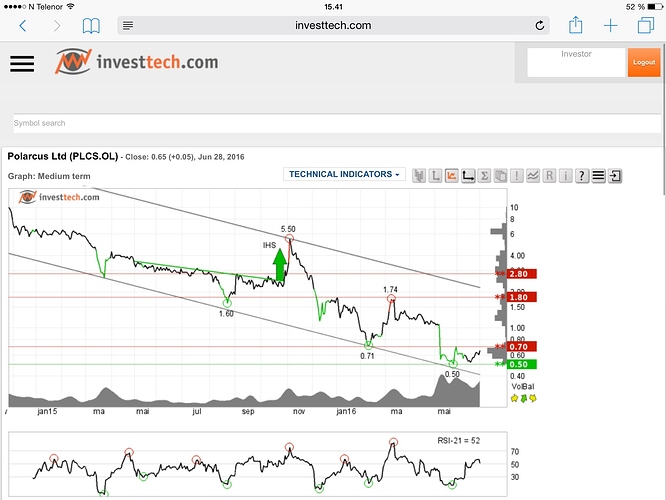Click the sigma summation icon

484,176
